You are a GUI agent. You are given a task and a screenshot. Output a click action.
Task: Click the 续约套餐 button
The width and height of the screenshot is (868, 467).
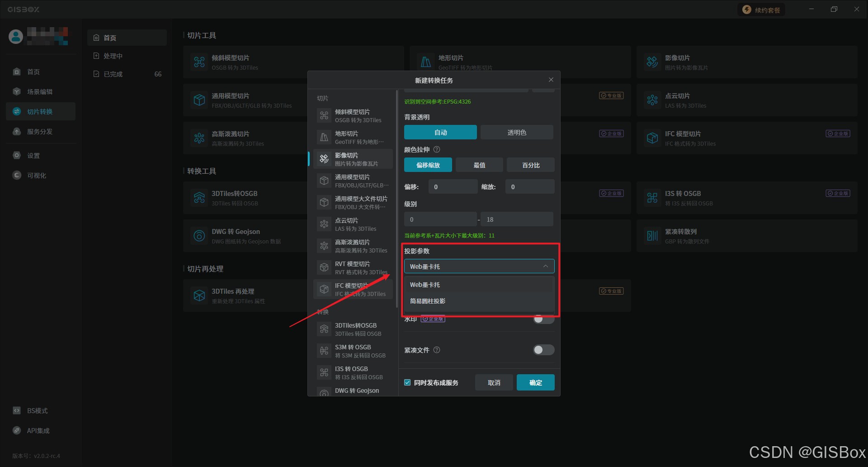(761, 10)
